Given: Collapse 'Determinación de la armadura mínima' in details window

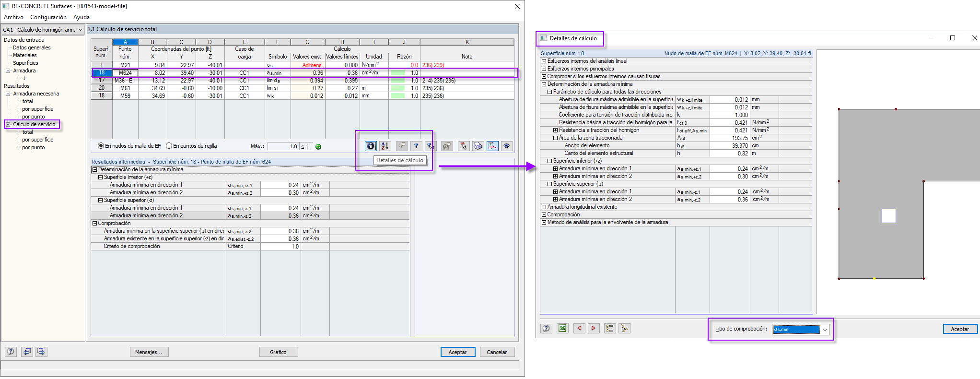Looking at the screenshot, I should pyautogui.click(x=544, y=84).
